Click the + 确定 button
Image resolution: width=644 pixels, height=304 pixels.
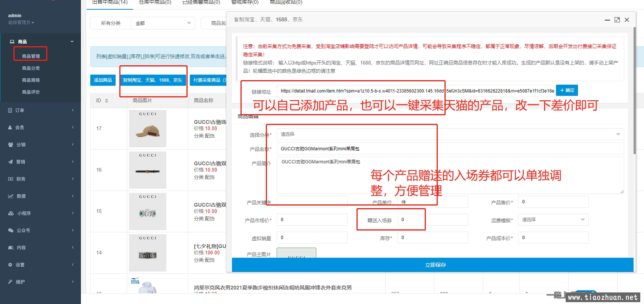[567, 90]
